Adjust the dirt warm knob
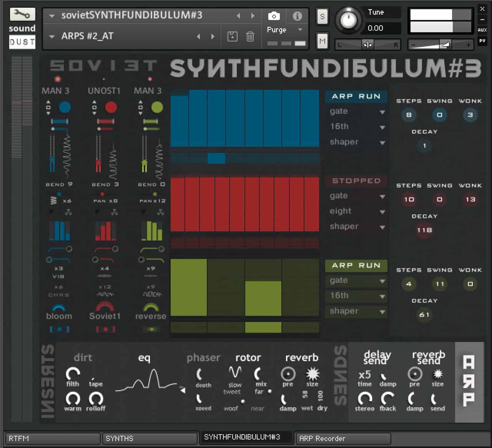The height and width of the screenshot is (448, 492). pyautogui.click(x=73, y=398)
